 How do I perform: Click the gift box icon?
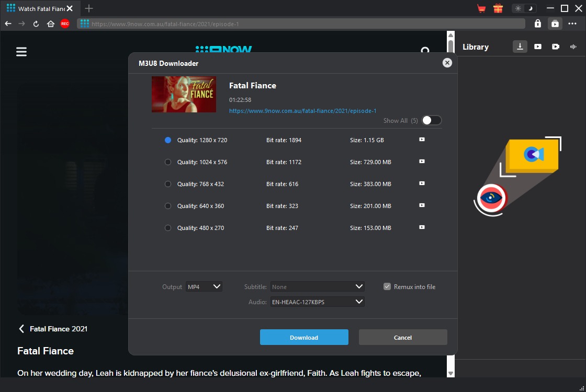click(498, 8)
